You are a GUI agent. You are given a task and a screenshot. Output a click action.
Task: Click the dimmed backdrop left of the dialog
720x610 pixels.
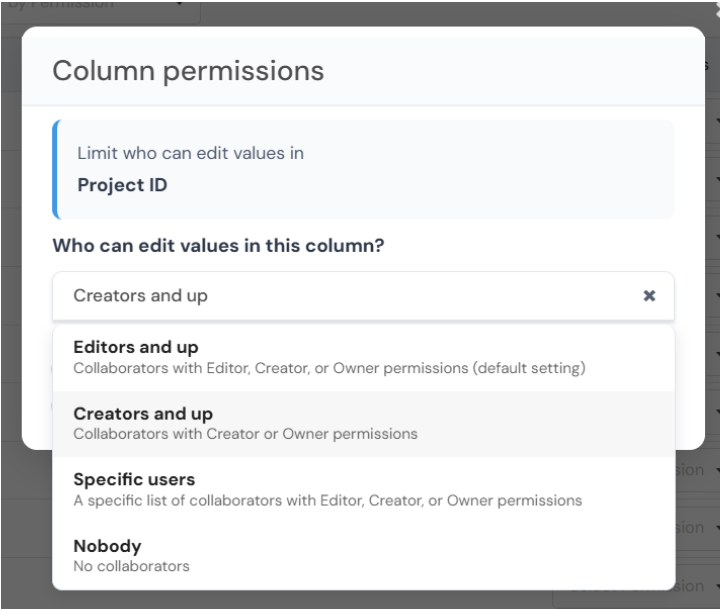(x=10, y=300)
